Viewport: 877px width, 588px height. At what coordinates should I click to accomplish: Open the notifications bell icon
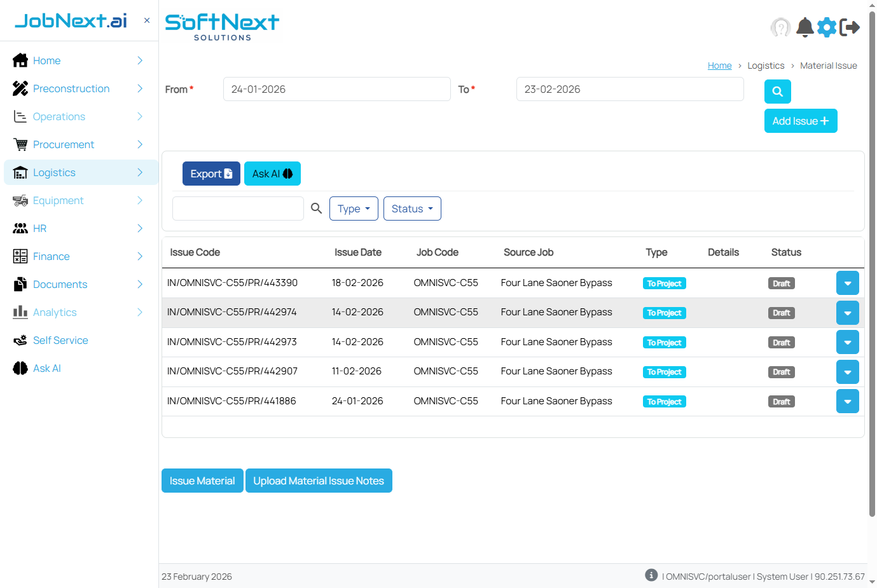pyautogui.click(x=804, y=27)
